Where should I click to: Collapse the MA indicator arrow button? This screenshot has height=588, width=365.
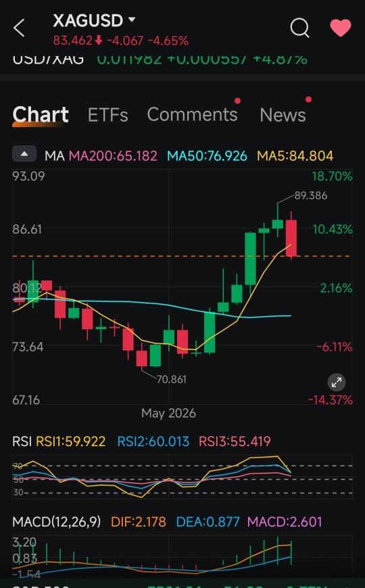(24, 153)
